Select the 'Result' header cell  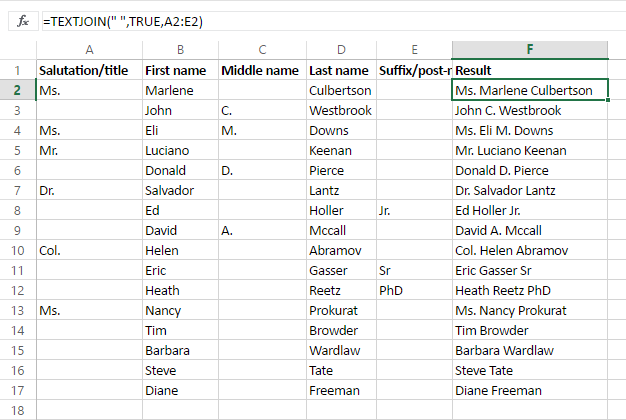[529, 70]
